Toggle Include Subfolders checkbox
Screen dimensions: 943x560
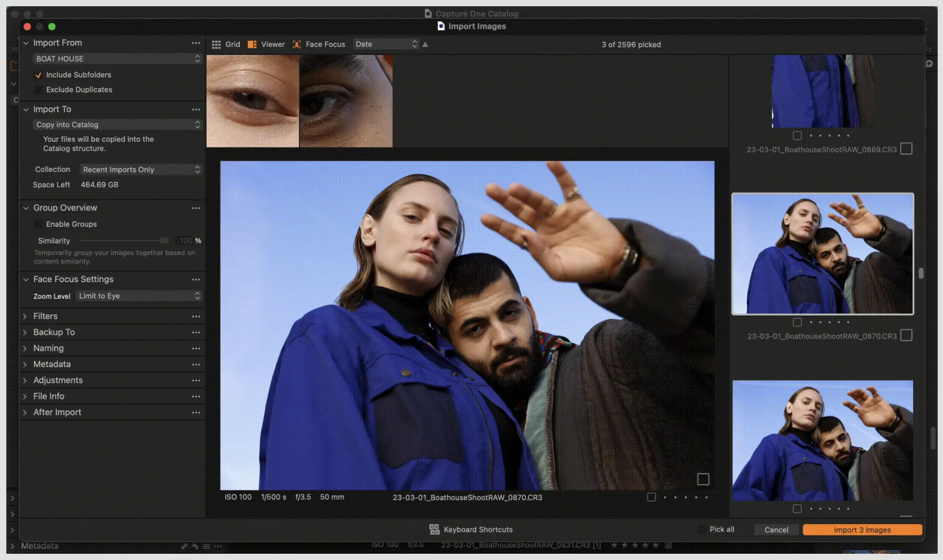point(38,75)
